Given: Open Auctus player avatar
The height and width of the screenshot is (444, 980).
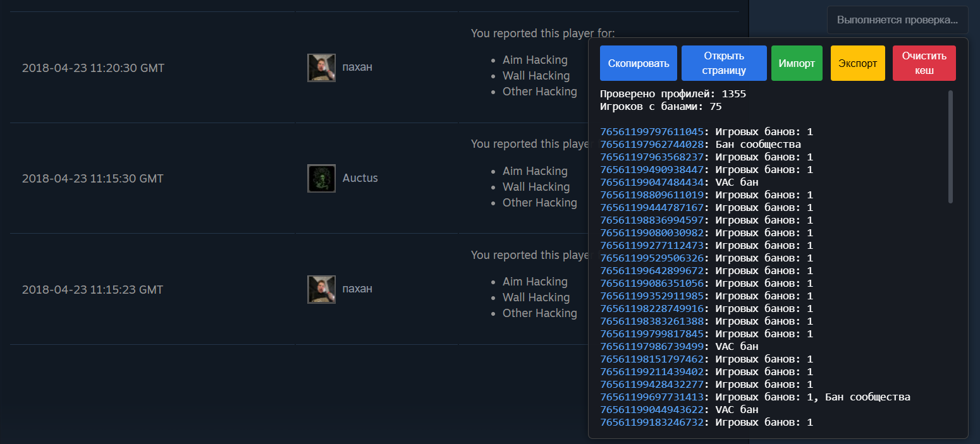Looking at the screenshot, I should coord(321,178).
